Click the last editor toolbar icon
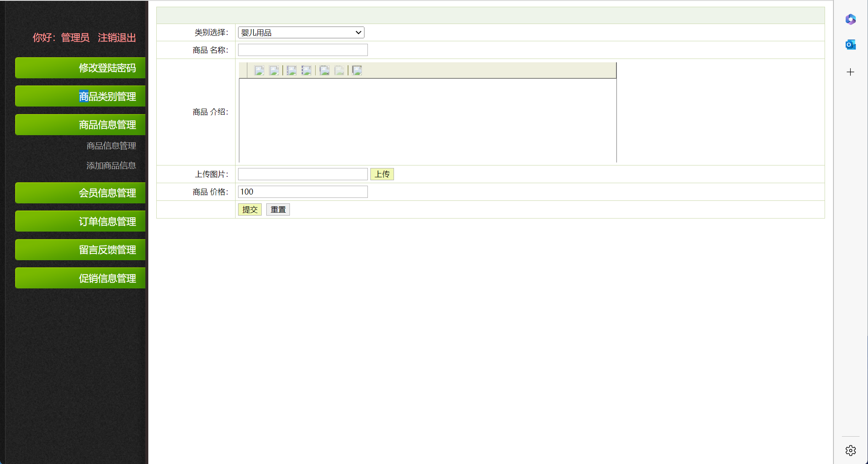Viewport: 868px width, 464px height. 357,71
